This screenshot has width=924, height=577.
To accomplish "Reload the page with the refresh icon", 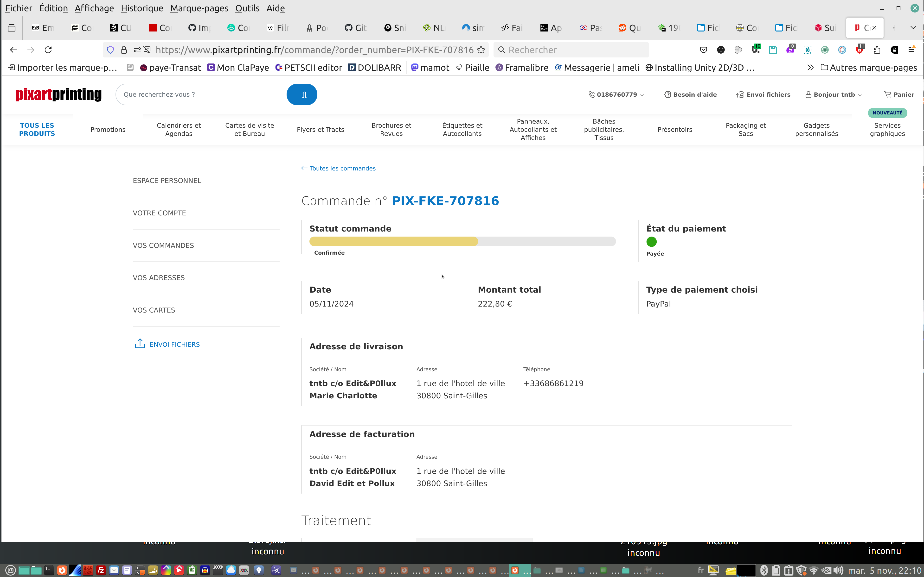I will point(48,50).
